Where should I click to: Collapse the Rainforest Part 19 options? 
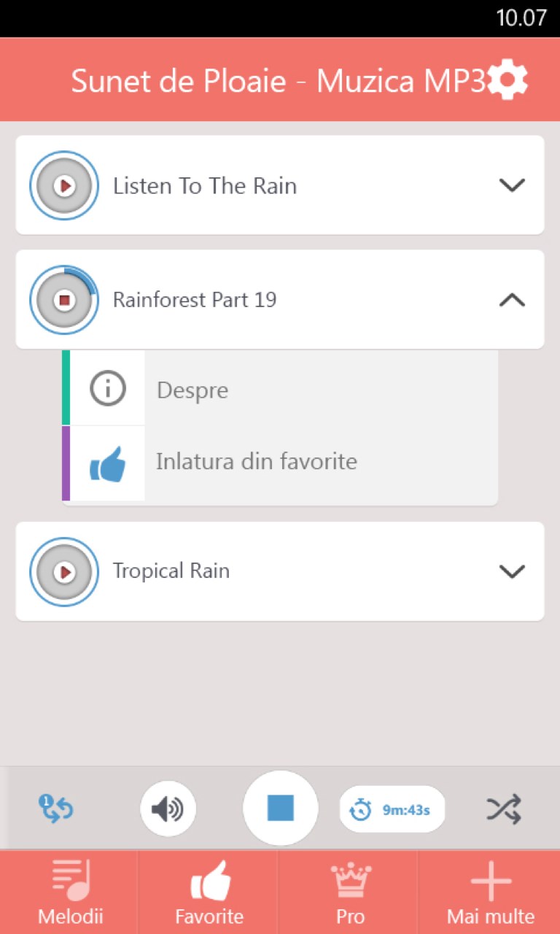click(512, 300)
